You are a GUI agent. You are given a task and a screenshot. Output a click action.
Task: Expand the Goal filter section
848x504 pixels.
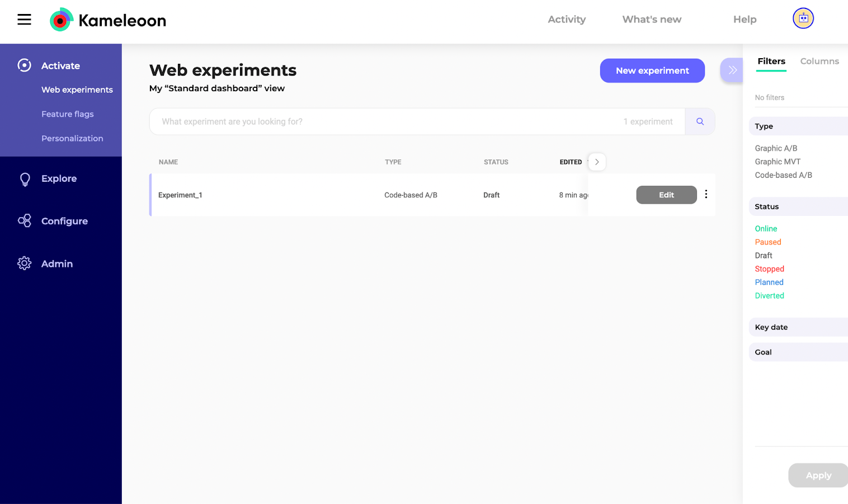[x=763, y=352]
